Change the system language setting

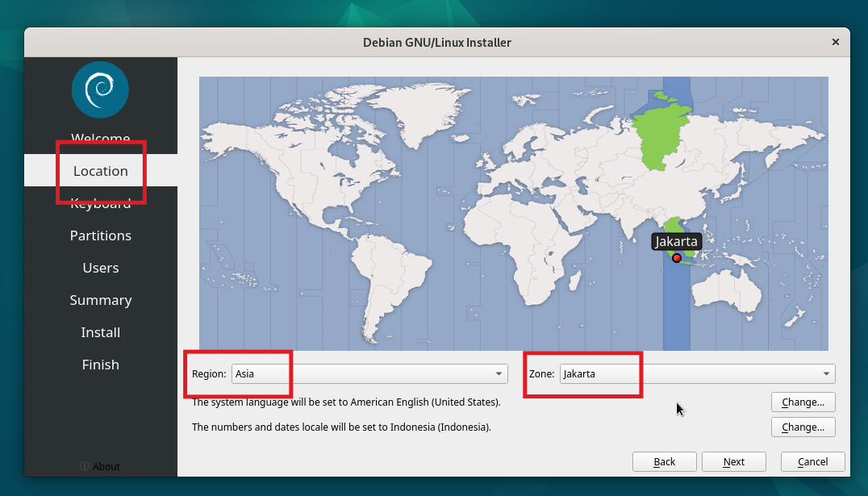click(803, 402)
